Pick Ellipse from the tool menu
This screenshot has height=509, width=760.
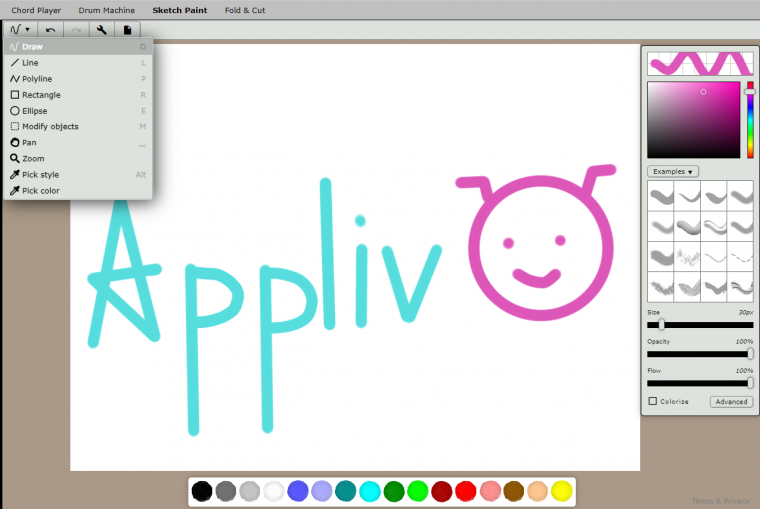(78, 111)
